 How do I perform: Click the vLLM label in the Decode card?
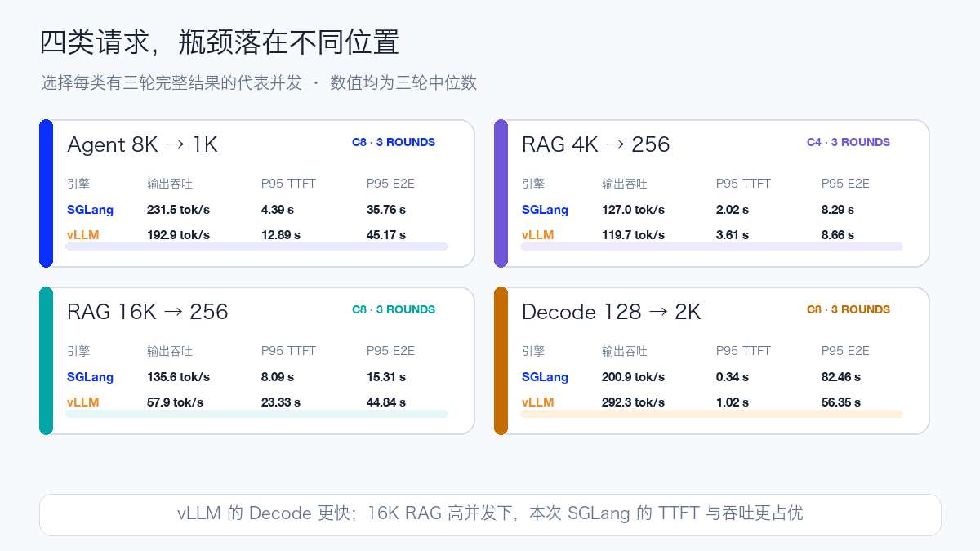(x=537, y=402)
